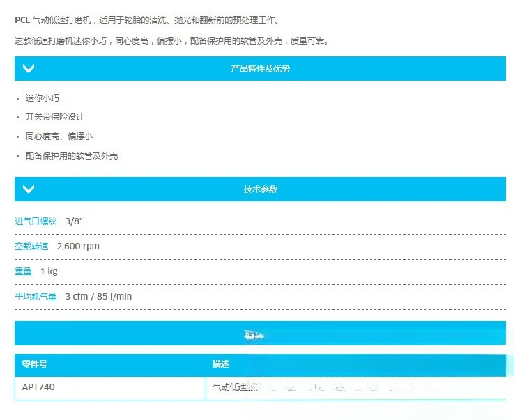This screenshot has height=420, width=515.
Task: Select the 3 cfm / 85 l/min value
Action: point(98,296)
